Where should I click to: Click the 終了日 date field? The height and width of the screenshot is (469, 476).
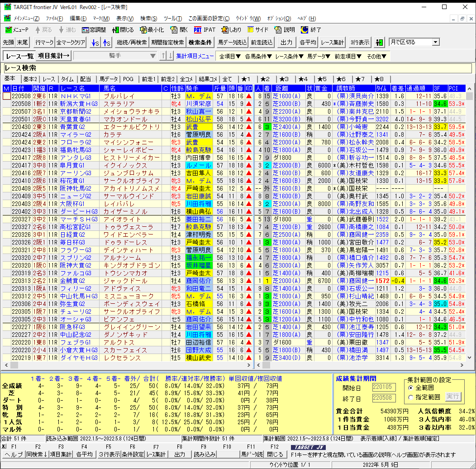pos(384,397)
